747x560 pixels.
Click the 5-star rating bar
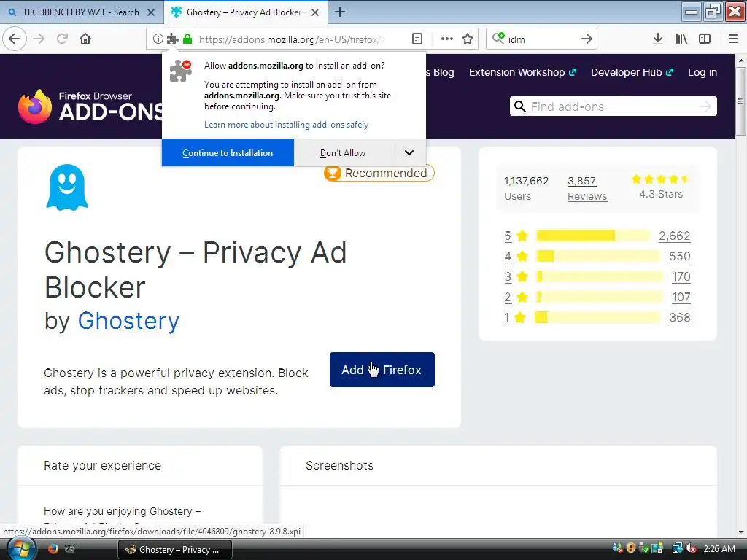(x=593, y=236)
